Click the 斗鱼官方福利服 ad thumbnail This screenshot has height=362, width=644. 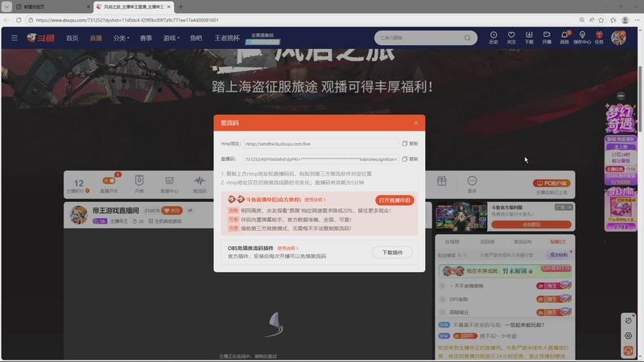[460, 216]
